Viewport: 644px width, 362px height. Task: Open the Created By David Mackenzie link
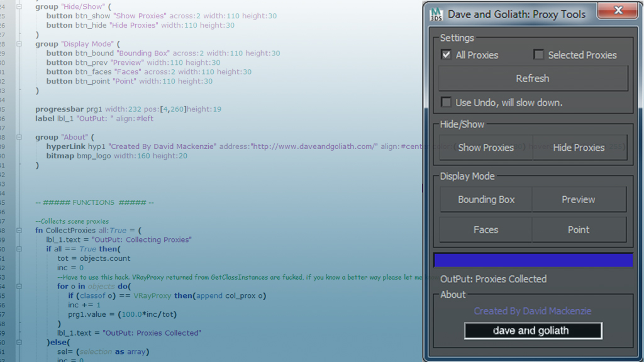point(533,311)
